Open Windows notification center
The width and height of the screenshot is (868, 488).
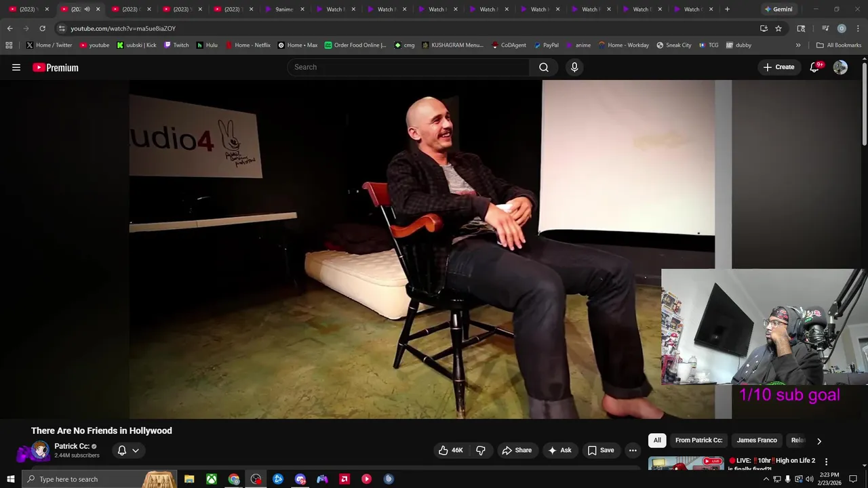point(853,479)
